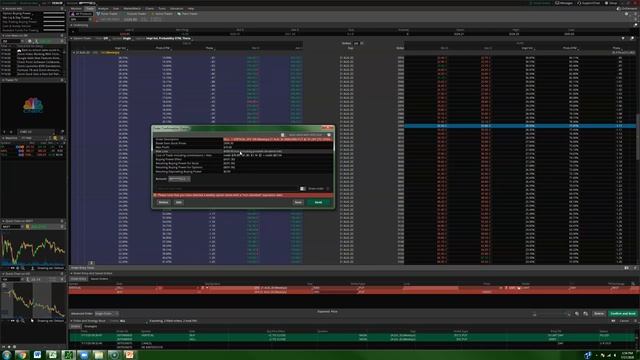The width and height of the screenshot is (640, 360).
Task: Click the second icon left of the Delete button
Action: click(577, 313)
